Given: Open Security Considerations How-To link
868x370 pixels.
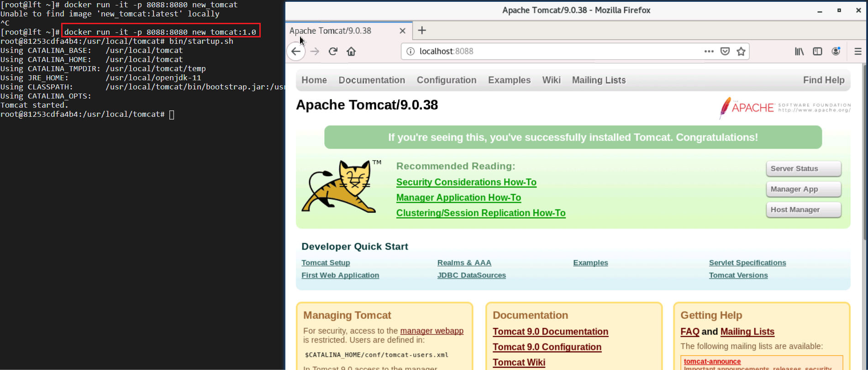Looking at the screenshot, I should [466, 182].
